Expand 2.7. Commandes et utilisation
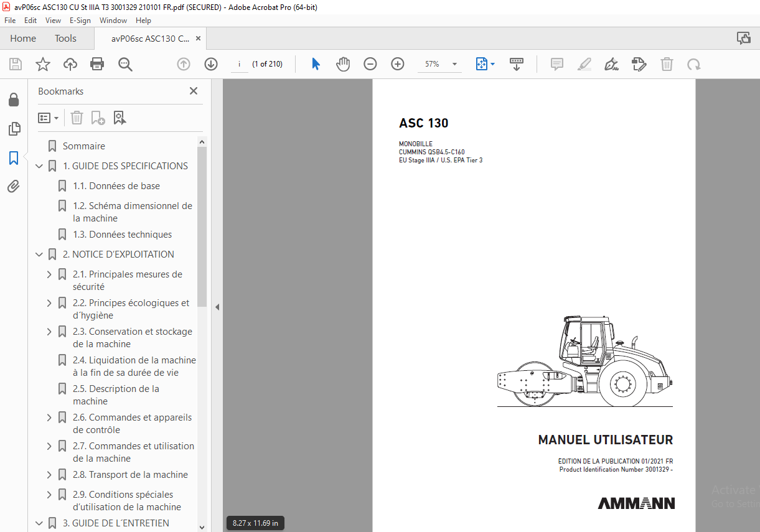 (x=49, y=446)
